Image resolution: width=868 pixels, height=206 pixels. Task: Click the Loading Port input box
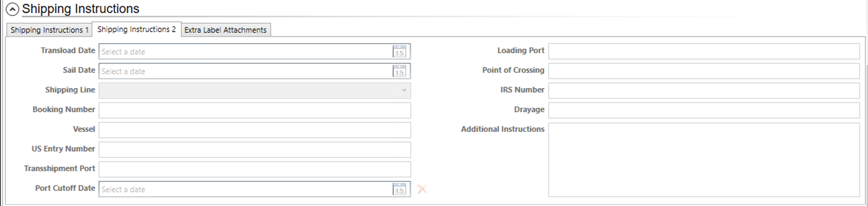704,51
